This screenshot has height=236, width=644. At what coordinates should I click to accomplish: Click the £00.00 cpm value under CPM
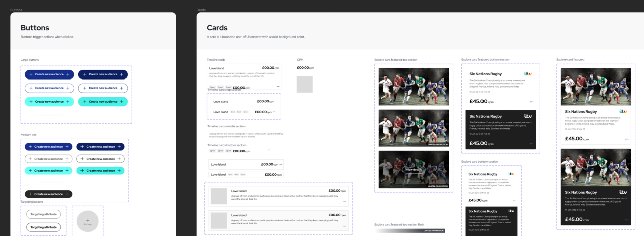[x=305, y=68]
